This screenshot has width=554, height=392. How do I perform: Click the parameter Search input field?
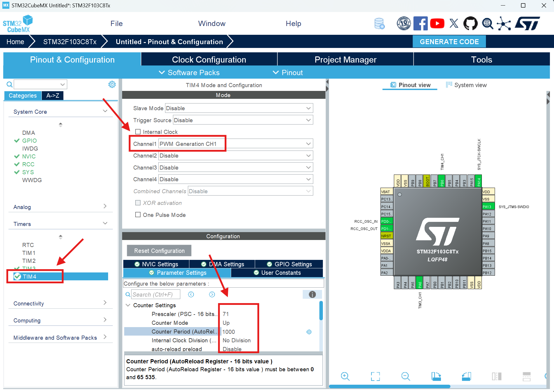[156, 294]
